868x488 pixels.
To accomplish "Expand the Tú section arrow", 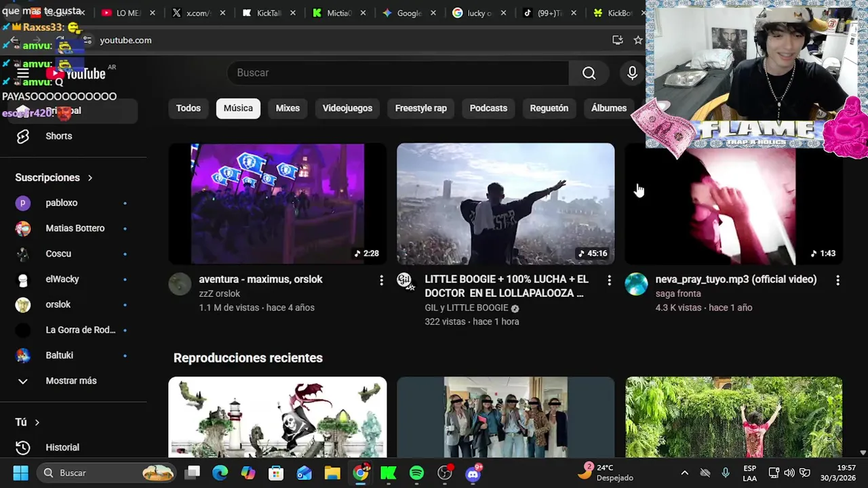I will 37,422.
